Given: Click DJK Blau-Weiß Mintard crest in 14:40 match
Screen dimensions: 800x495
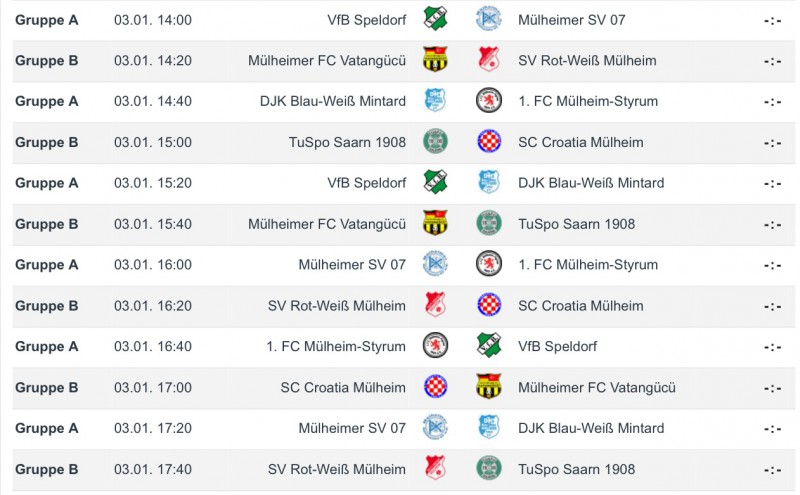Looking at the screenshot, I should (x=435, y=101).
